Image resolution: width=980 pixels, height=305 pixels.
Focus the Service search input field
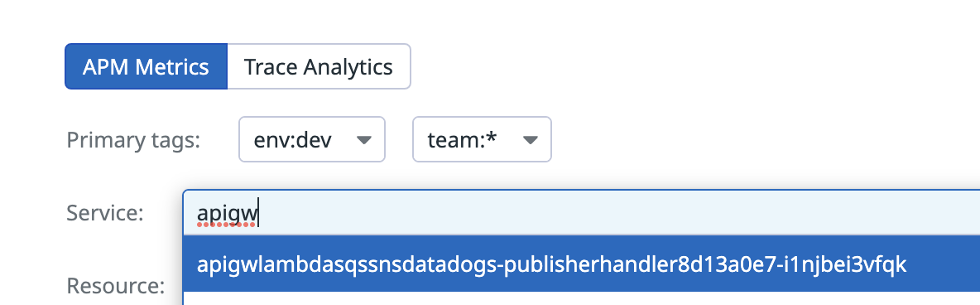click(581, 213)
